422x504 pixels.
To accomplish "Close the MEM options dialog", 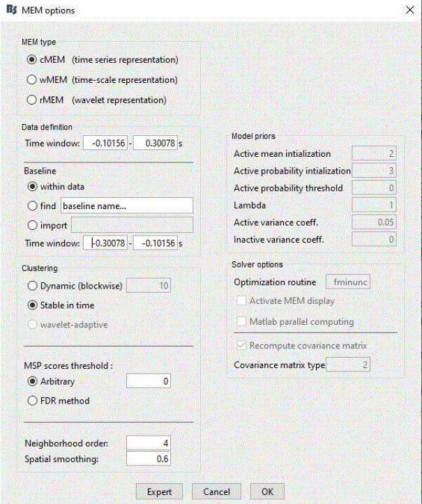I will pos(408,10).
